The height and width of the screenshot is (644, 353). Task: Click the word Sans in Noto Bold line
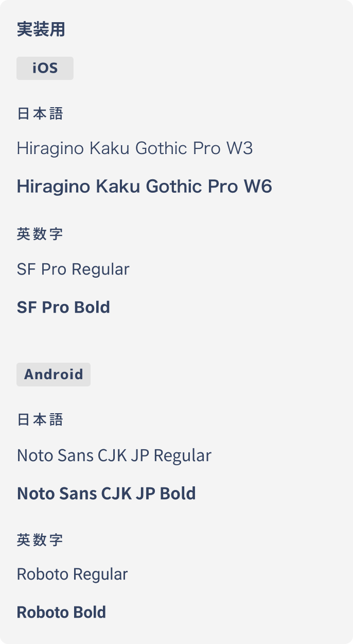coord(77,494)
